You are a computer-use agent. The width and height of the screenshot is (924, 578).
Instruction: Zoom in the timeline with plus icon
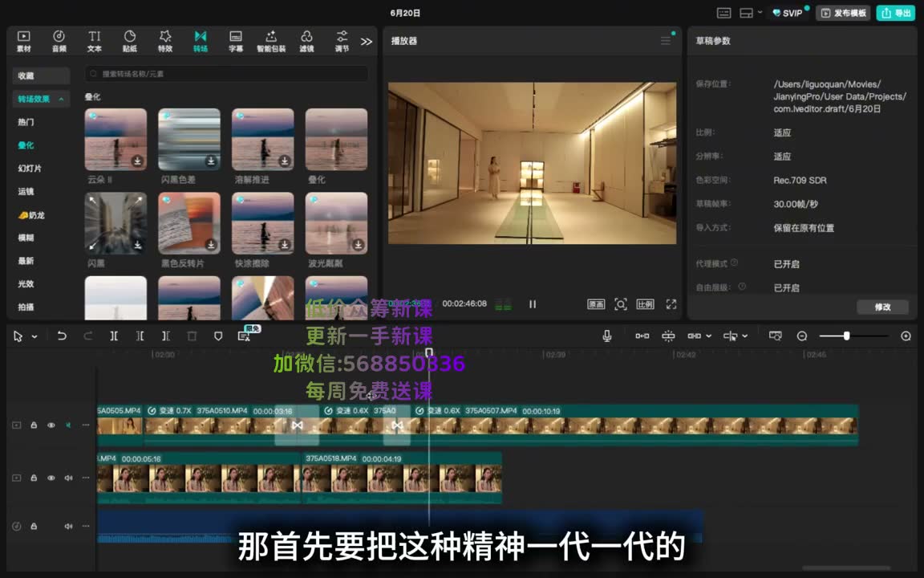906,336
